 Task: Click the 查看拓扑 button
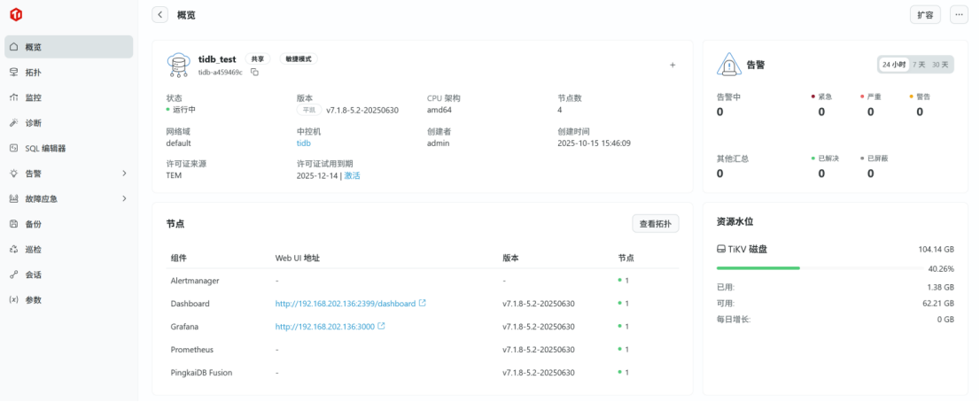[655, 224]
